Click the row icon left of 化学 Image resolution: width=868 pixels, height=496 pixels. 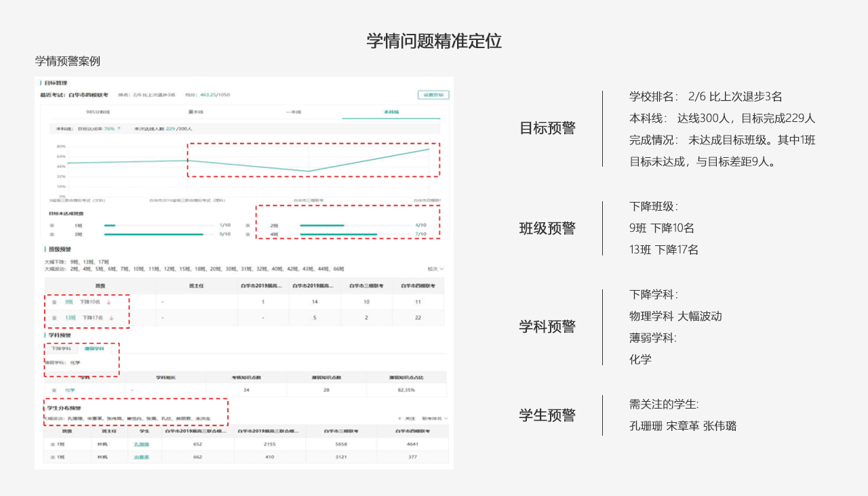click(55, 390)
